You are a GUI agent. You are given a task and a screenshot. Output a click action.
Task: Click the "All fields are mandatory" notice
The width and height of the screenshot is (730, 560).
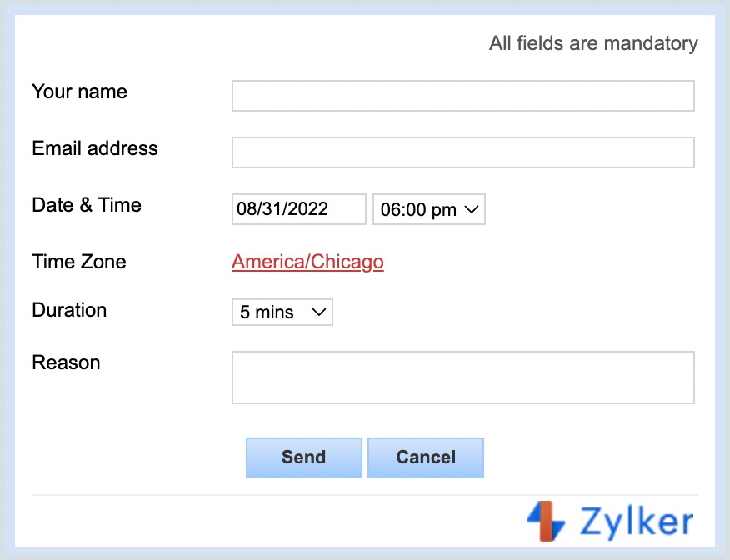(593, 43)
